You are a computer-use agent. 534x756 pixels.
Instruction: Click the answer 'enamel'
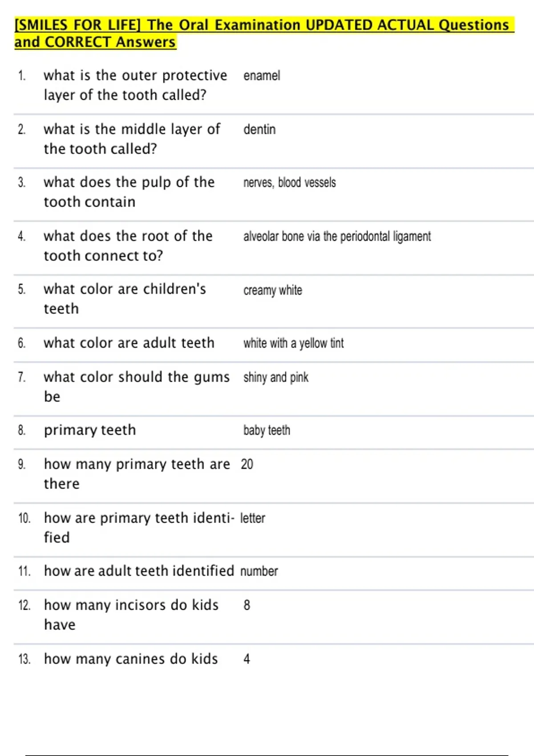pos(262,76)
